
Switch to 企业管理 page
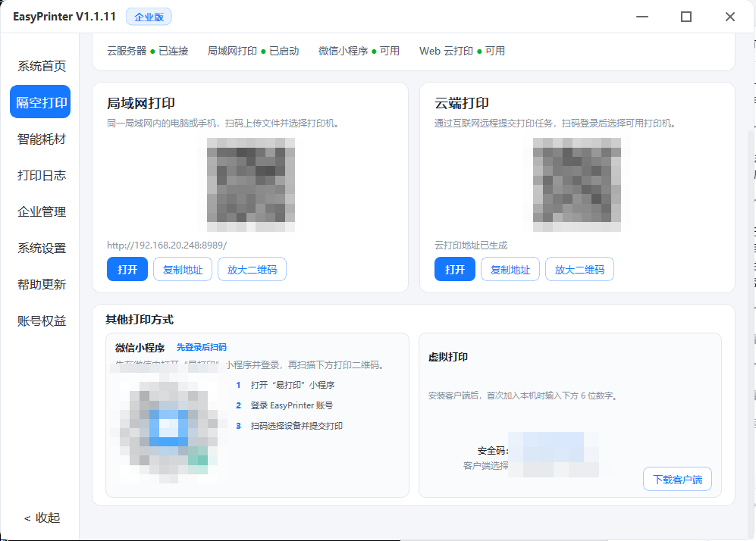tap(42, 211)
